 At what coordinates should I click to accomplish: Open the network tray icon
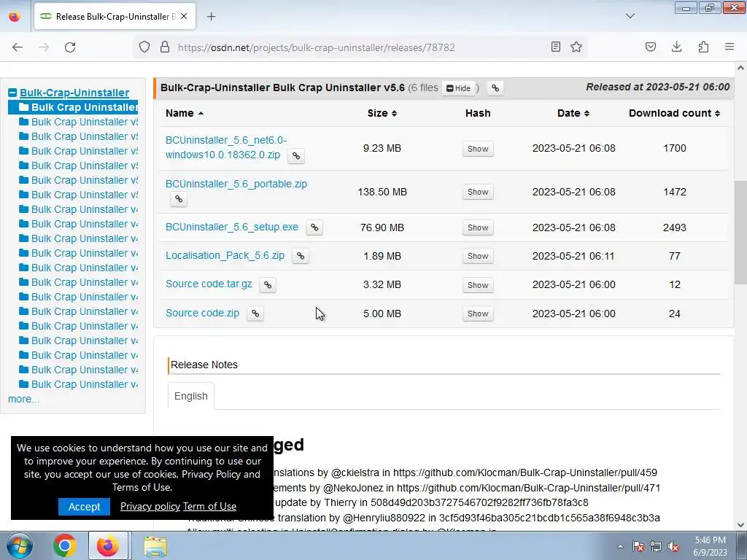point(656,546)
